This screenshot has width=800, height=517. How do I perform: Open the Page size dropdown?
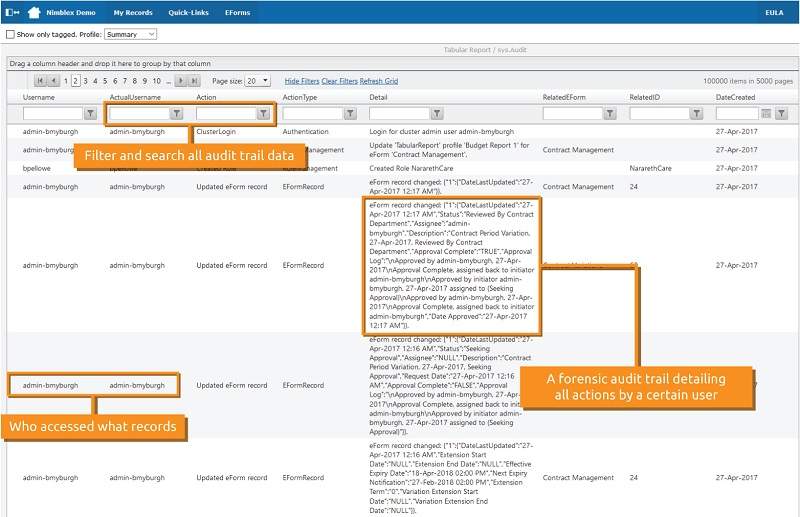[x=258, y=81]
